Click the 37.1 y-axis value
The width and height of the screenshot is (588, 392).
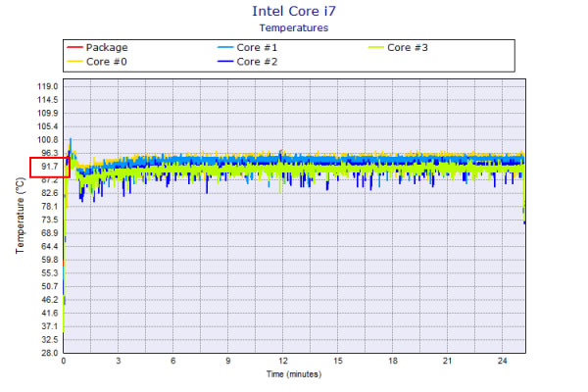(50, 326)
